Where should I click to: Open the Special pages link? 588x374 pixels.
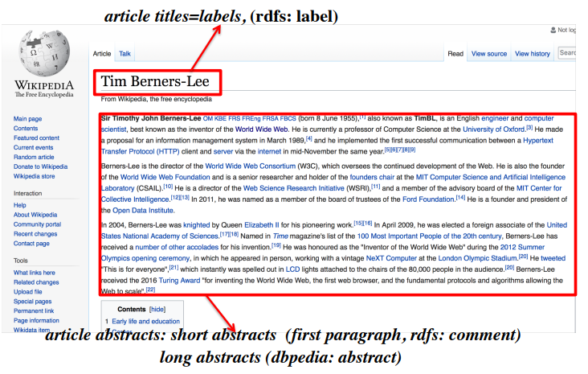(x=33, y=301)
